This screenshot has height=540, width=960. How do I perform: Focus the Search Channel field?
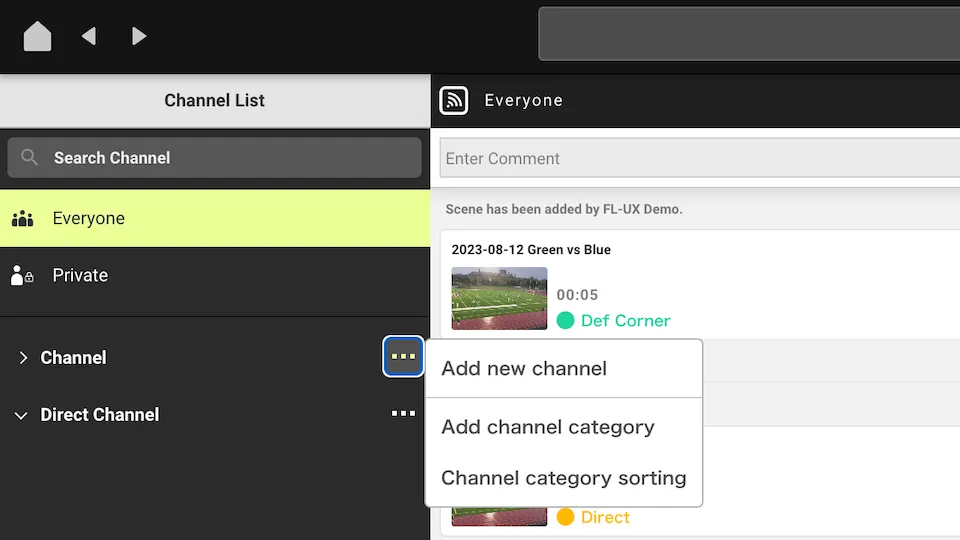(x=214, y=157)
